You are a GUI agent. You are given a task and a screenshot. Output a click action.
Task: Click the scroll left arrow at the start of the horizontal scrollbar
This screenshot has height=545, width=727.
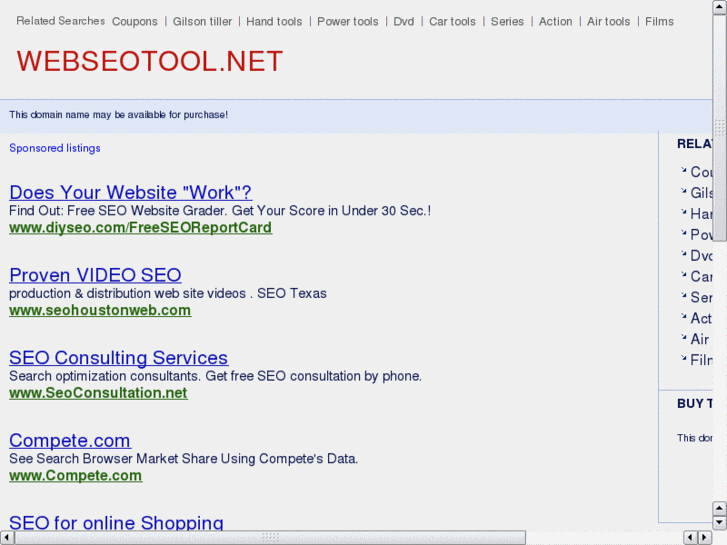coord(7,538)
